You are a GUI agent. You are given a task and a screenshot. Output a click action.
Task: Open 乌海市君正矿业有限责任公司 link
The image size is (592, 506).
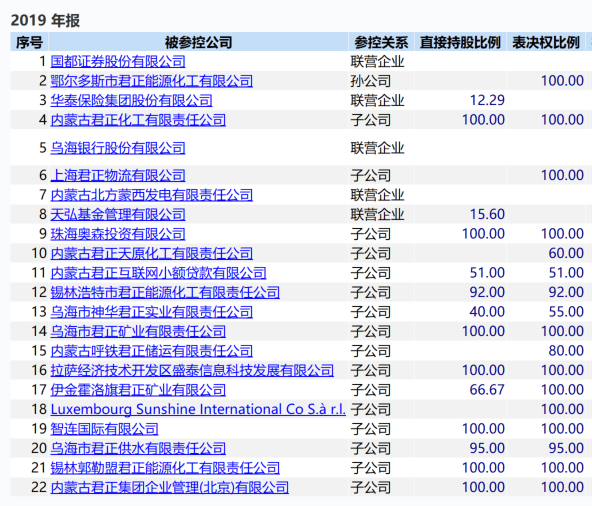coord(138,332)
